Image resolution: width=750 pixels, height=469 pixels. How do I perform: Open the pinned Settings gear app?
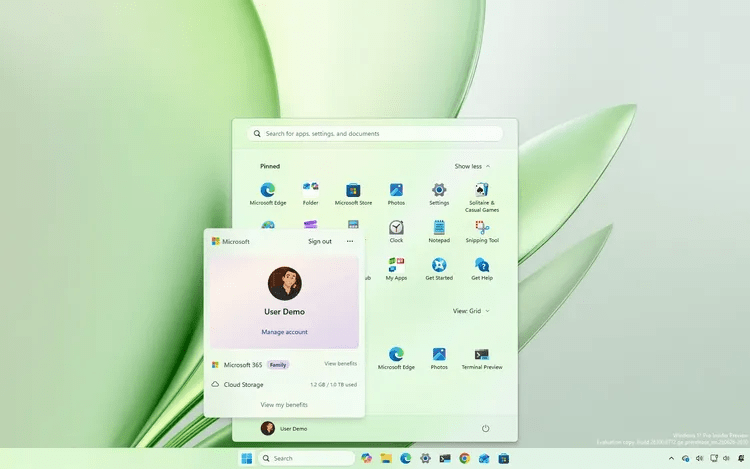pyautogui.click(x=439, y=194)
